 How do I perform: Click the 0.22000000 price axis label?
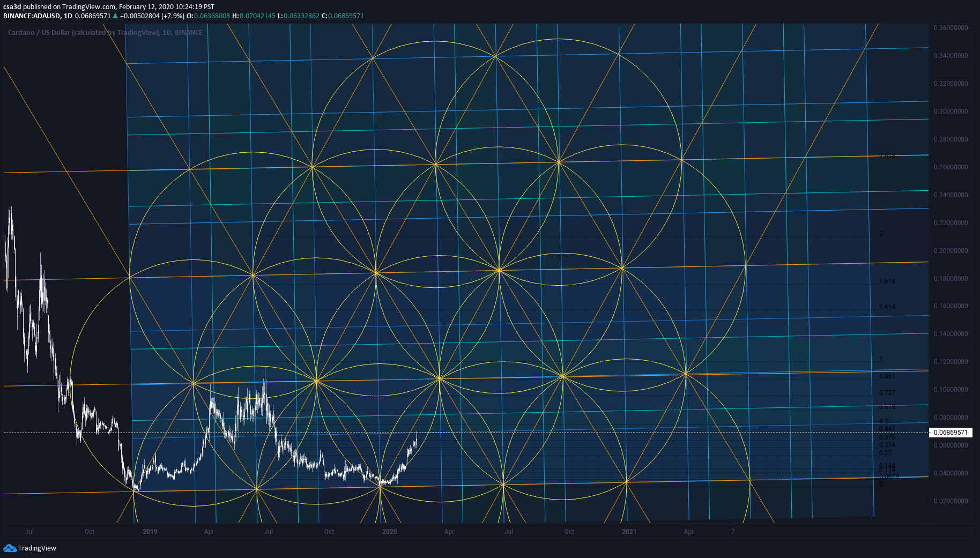[951, 222]
